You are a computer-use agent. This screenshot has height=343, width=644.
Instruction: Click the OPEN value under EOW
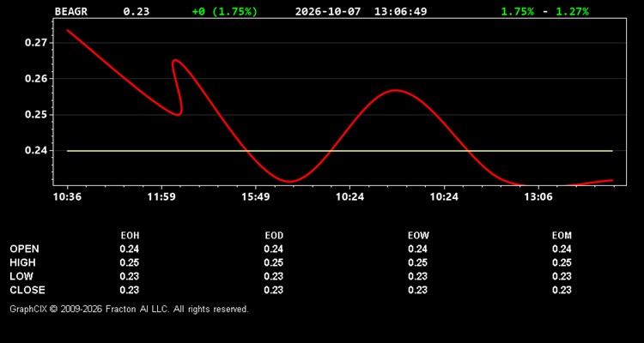pos(417,249)
